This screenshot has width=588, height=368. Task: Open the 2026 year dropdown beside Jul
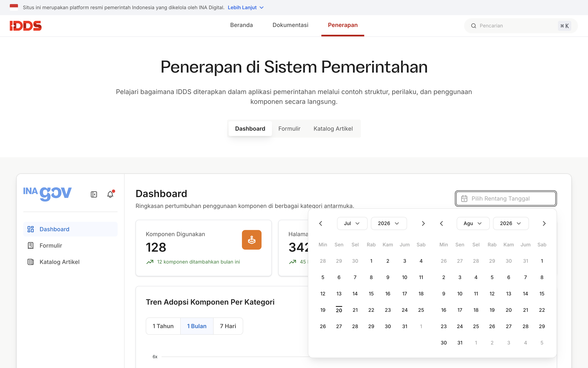tap(389, 223)
